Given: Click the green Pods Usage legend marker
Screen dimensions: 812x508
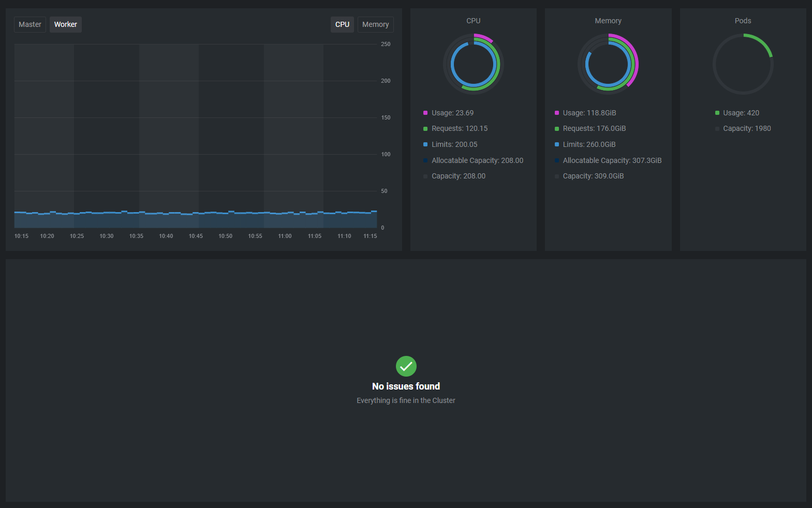Looking at the screenshot, I should [x=717, y=113].
